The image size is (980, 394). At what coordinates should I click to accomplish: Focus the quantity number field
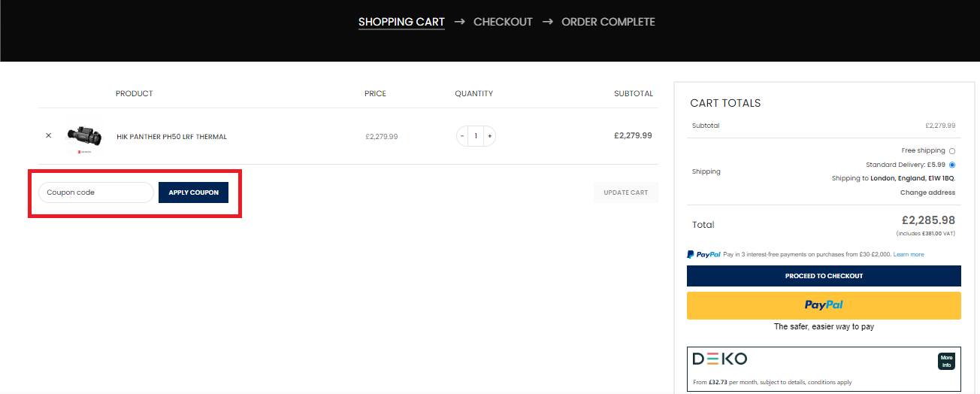(476, 136)
